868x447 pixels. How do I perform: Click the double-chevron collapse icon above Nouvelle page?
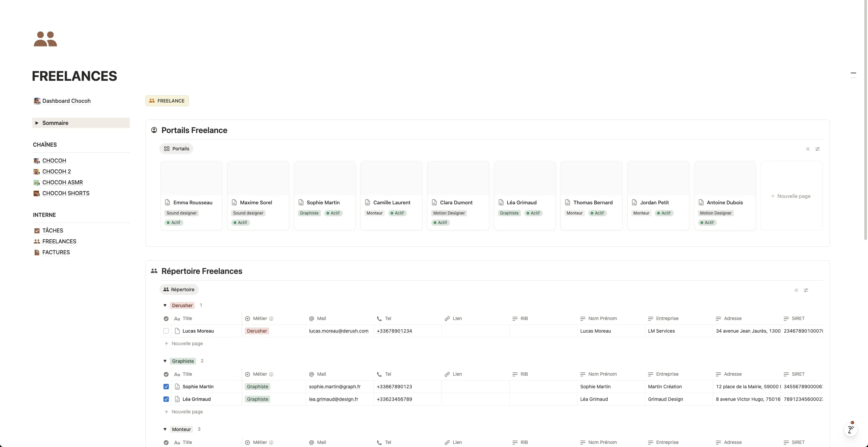pos(808,149)
